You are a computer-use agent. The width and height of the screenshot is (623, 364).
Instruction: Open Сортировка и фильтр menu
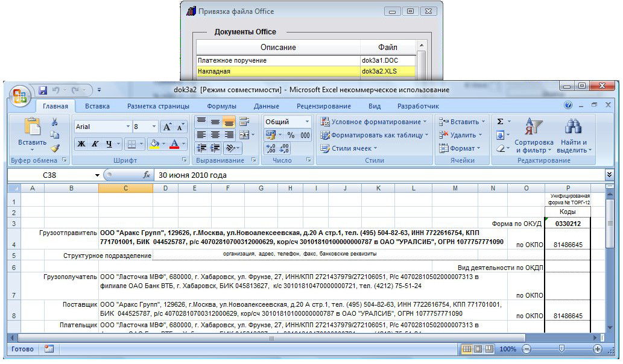(x=534, y=136)
